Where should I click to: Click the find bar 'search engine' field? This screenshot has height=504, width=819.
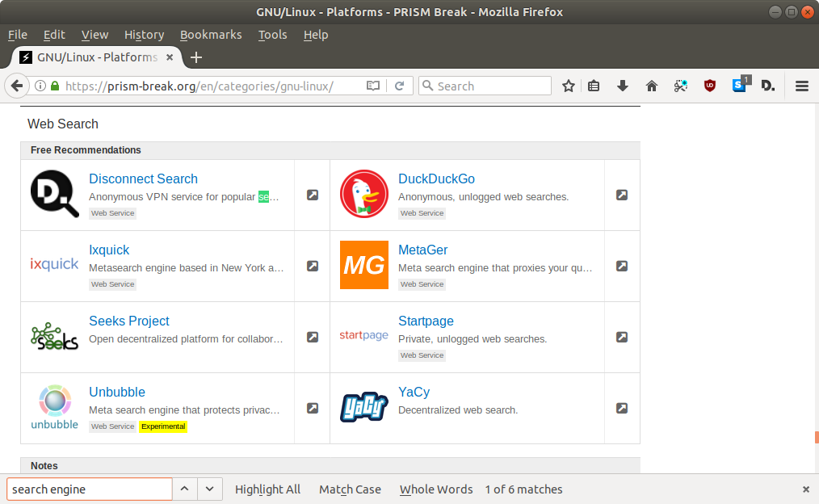(90, 489)
